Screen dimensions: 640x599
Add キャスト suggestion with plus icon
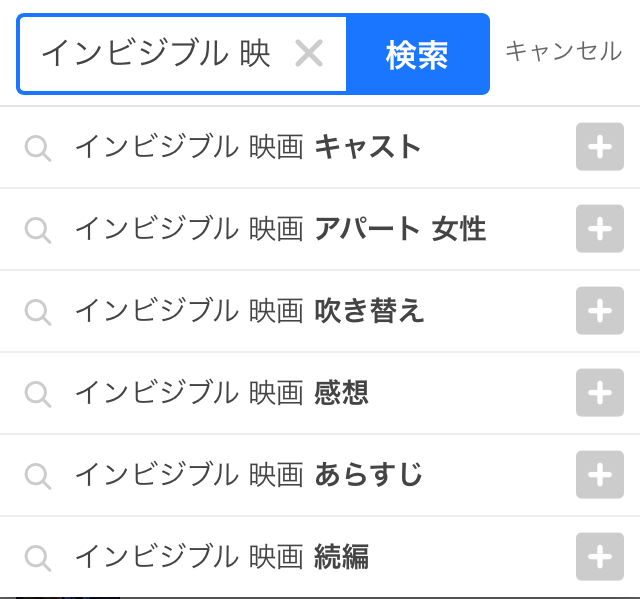[x=599, y=148]
